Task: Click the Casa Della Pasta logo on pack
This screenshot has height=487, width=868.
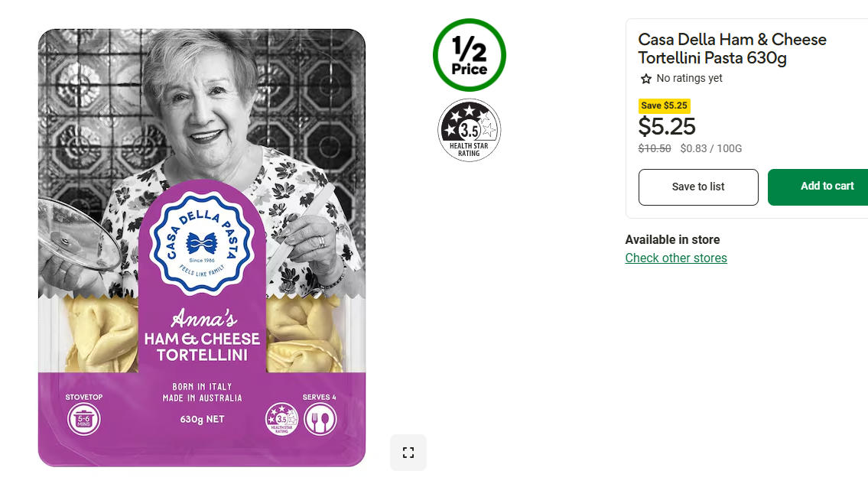Action: point(201,243)
